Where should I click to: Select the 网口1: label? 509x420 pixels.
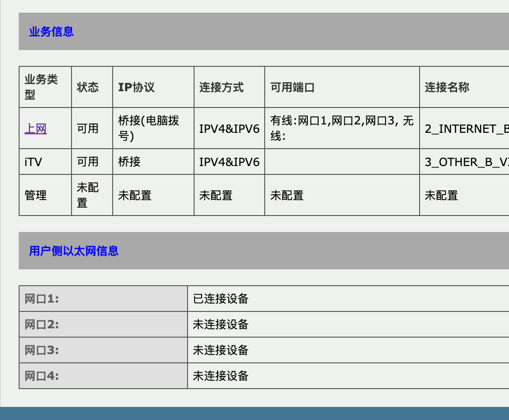pyautogui.click(x=42, y=299)
